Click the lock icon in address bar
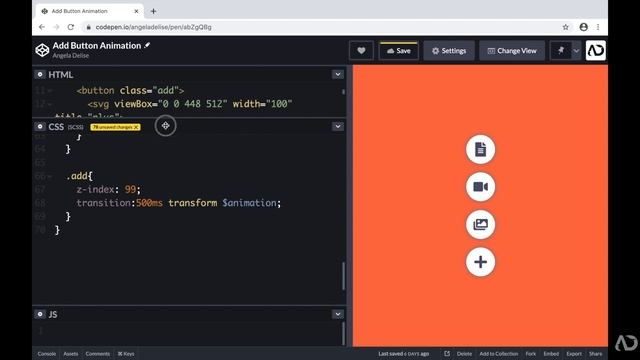 [89, 27]
